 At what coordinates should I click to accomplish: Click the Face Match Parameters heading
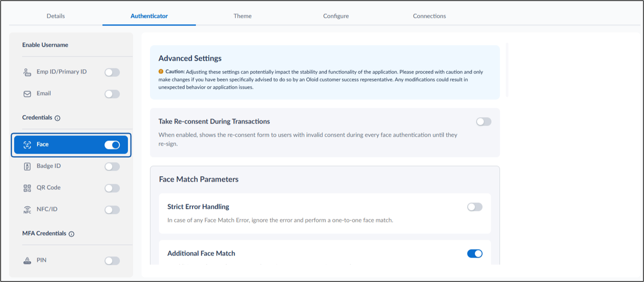point(199,179)
